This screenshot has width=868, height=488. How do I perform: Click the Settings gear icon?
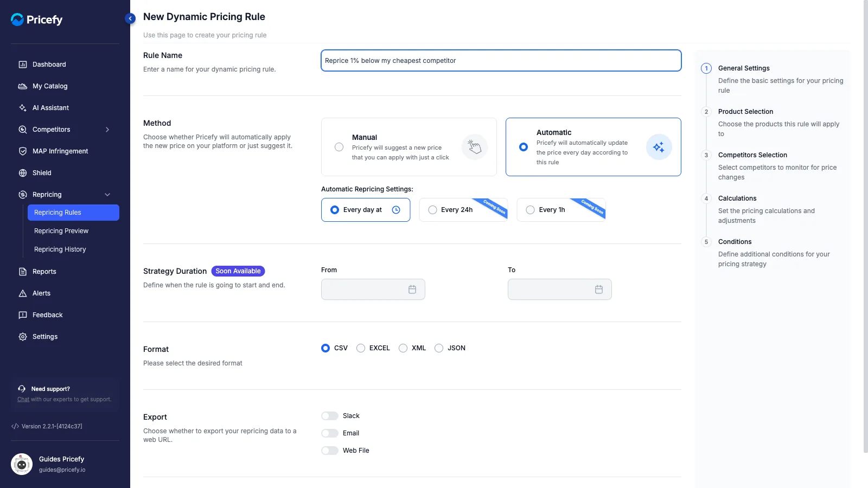[x=23, y=337]
